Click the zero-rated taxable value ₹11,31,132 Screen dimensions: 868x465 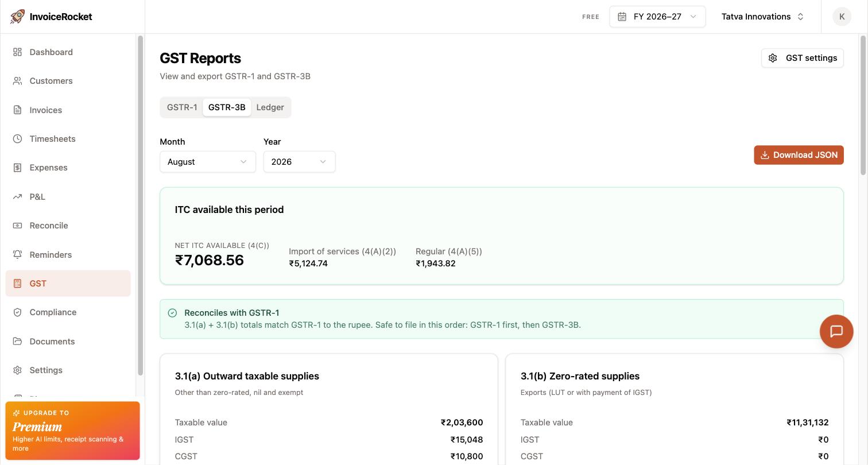pos(808,423)
